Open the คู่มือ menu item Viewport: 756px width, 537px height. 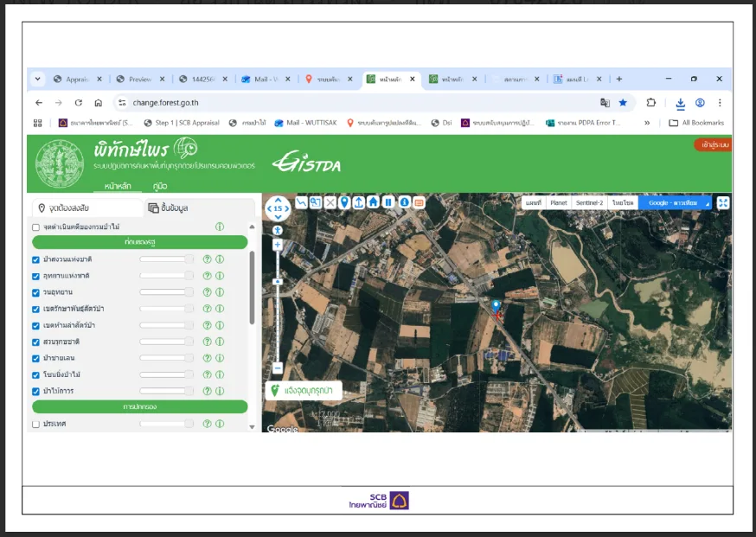coord(160,186)
